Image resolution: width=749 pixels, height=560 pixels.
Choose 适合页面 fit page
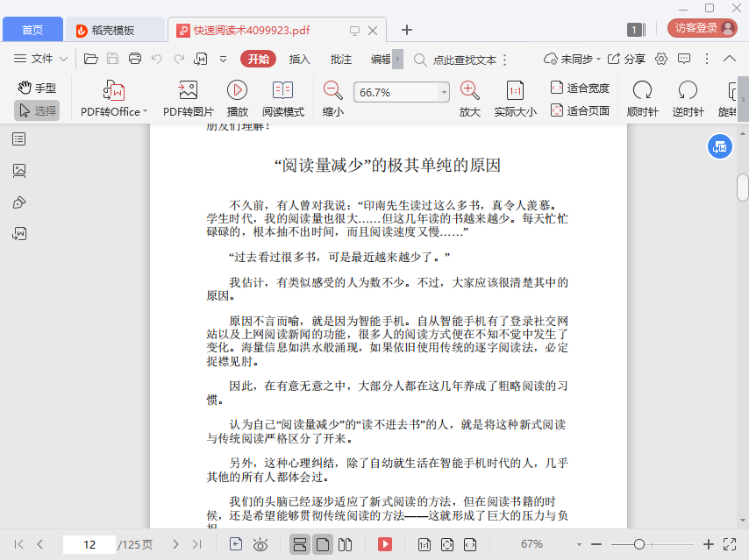click(x=580, y=110)
